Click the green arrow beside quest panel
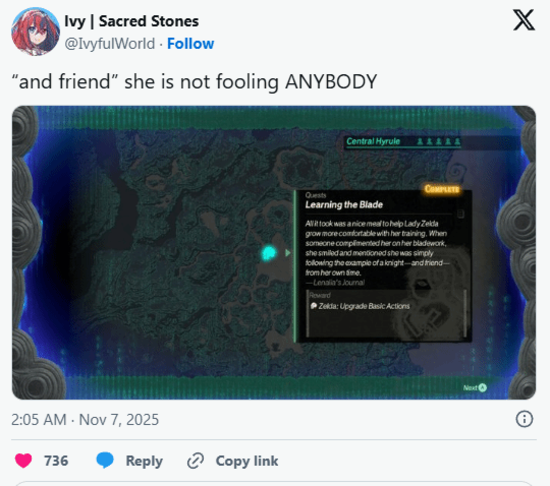 [x=288, y=253]
